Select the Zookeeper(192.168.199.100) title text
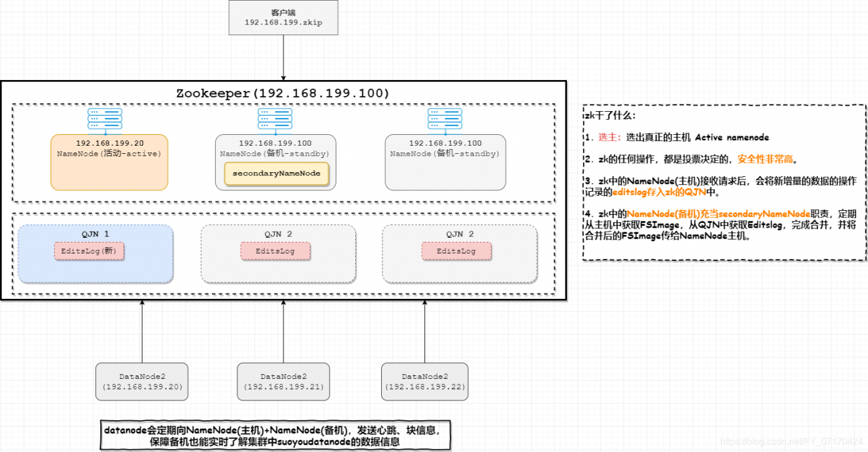This screenshot has height=452, width=868. click(x=282, y=93)
